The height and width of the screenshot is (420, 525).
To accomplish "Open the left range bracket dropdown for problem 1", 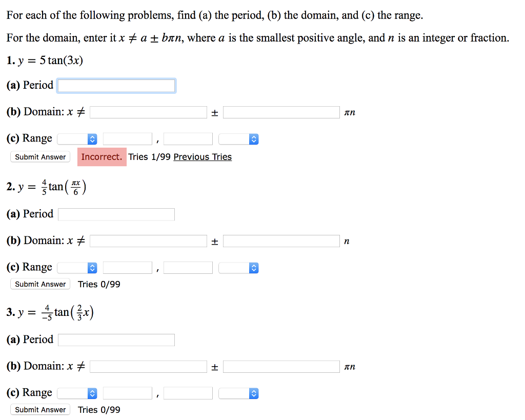I will point(77,138).
